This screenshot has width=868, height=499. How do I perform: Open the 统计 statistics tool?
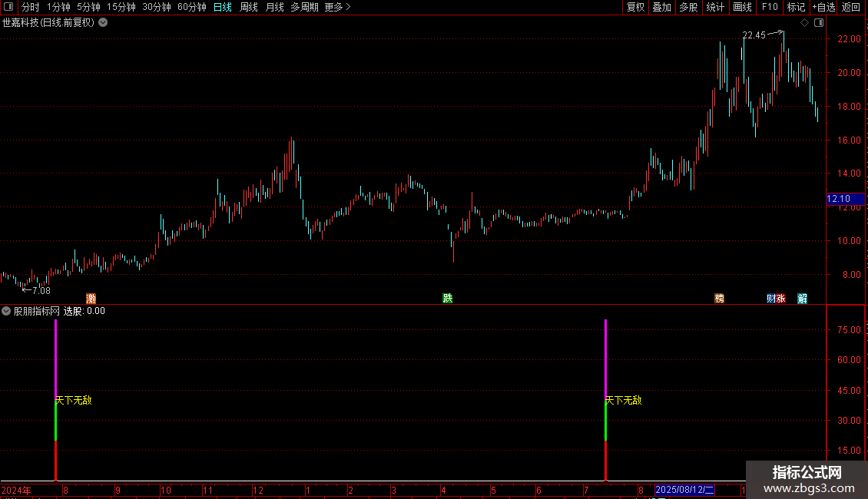714,7
